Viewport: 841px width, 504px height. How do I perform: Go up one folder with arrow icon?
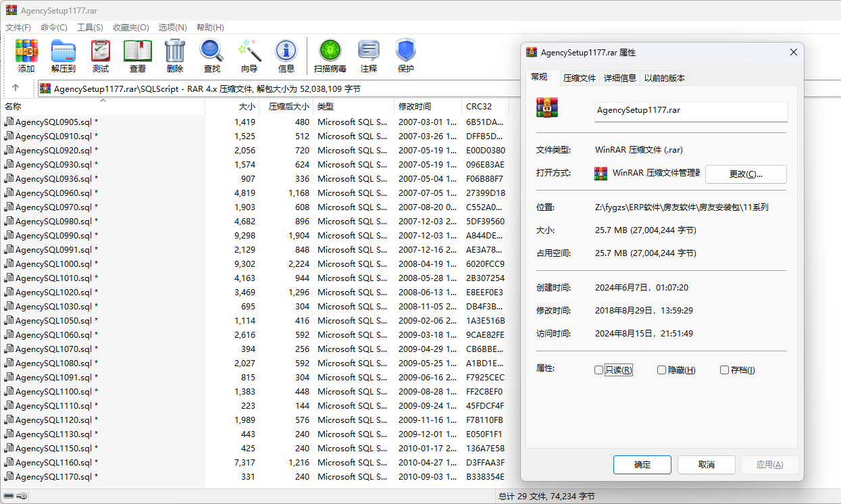pos(16,88)
